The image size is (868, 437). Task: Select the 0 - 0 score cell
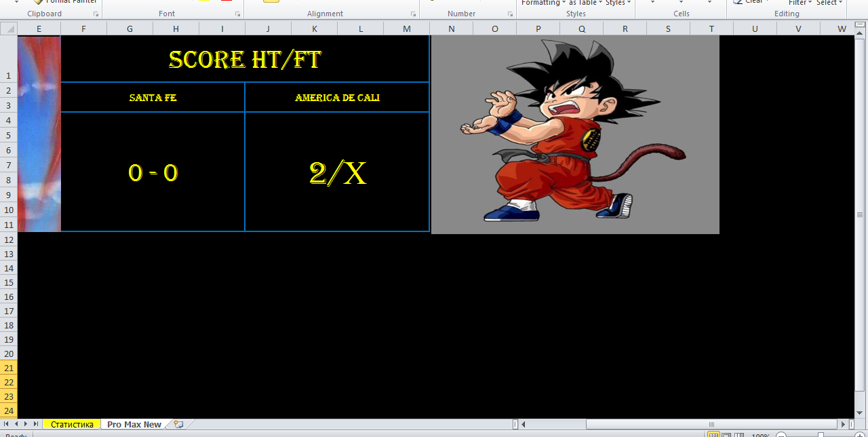[x=153, y=172]
